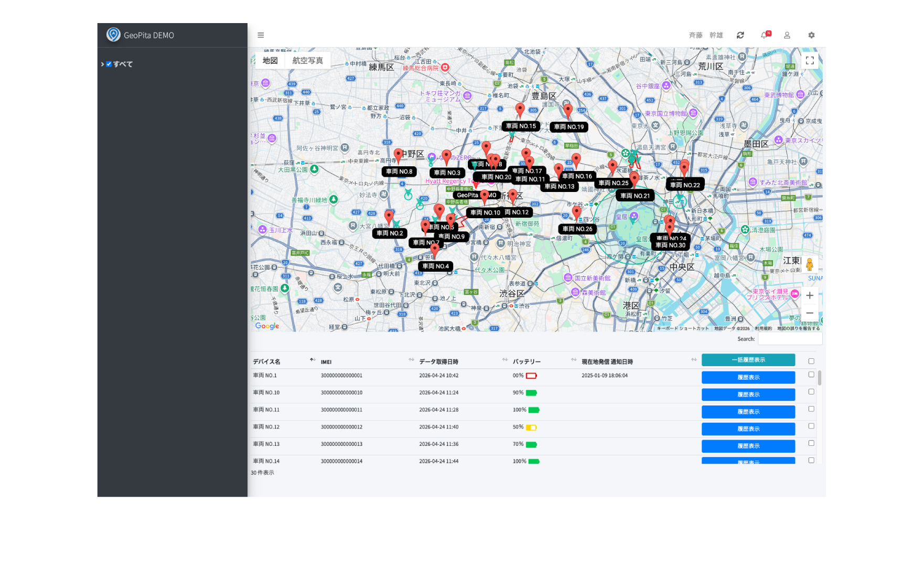Click the Street View pegman icon

[x=809, y=265]
